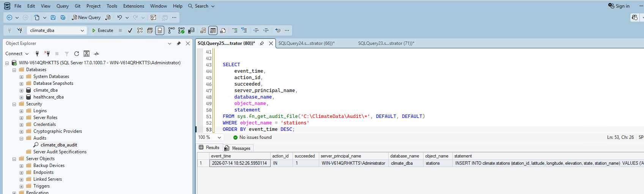The width and height of the screenshot is (644, 194).
Task: Collapse the Audits folder node
Action: 21,138
